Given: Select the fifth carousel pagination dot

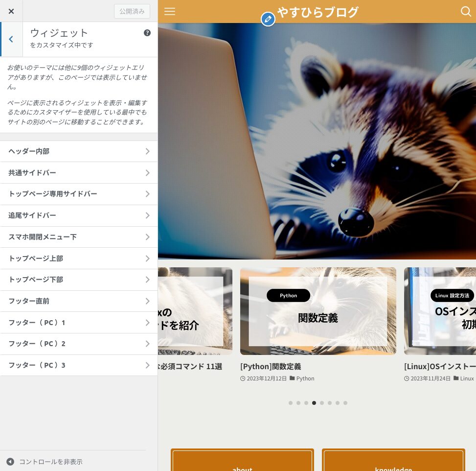Looking at the screenshot, I should coord(322,403).
